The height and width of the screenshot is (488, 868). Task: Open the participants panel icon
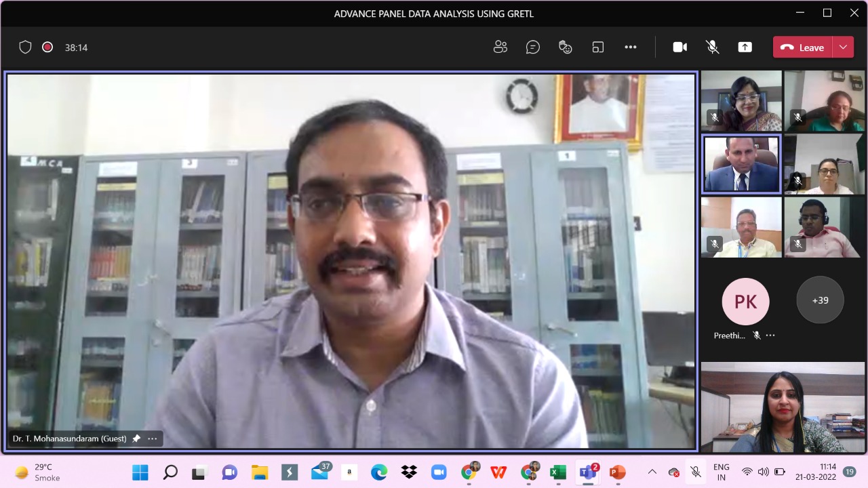click(x=500, y=47)
